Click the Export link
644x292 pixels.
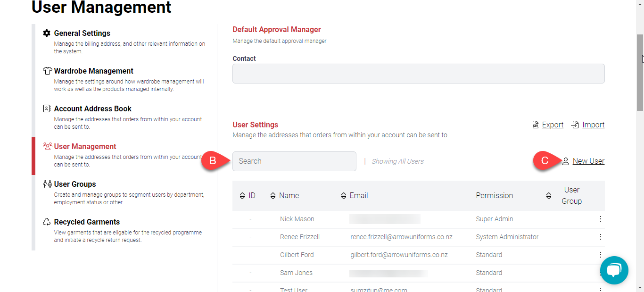tap(553, 125)
